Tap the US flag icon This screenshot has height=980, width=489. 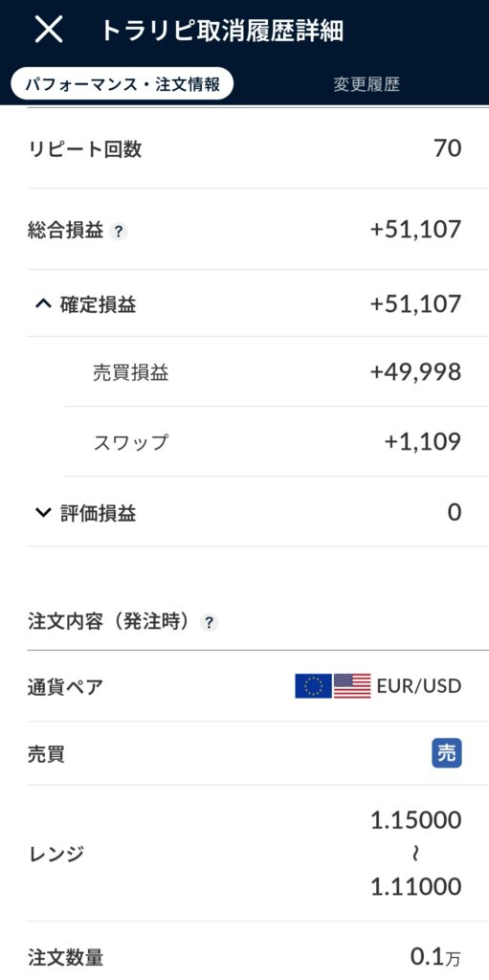[x=352, y=685]
